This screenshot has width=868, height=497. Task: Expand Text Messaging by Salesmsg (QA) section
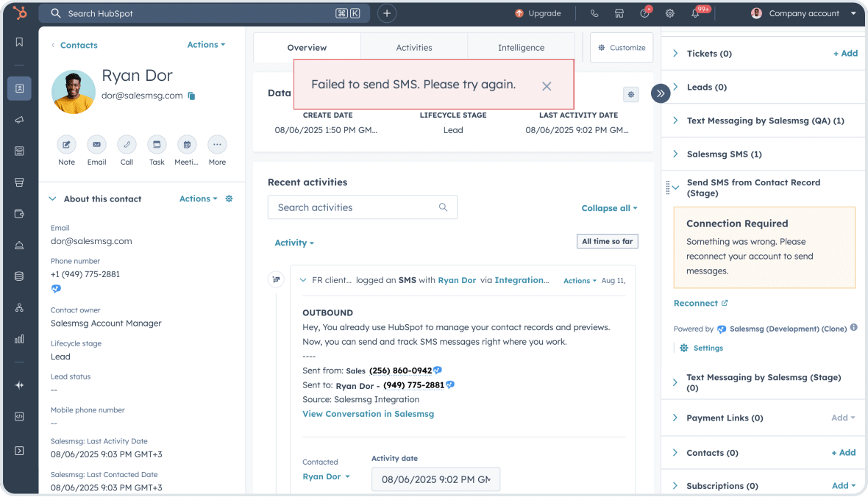tap(675, 120)
